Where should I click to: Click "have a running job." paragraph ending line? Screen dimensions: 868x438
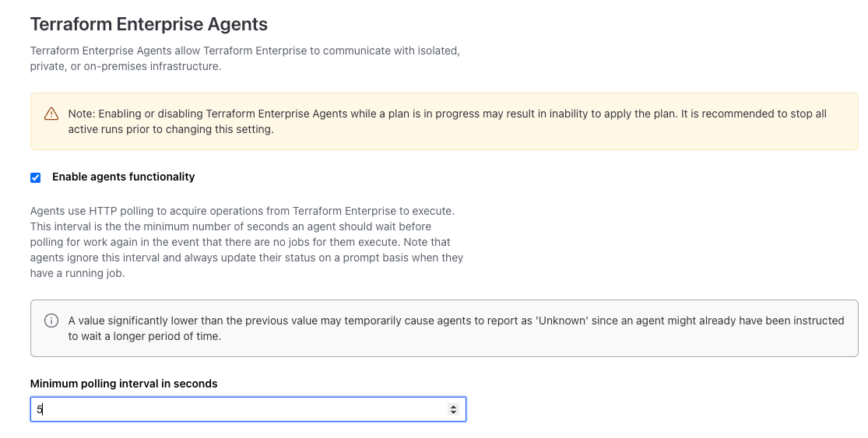point(77,273)
